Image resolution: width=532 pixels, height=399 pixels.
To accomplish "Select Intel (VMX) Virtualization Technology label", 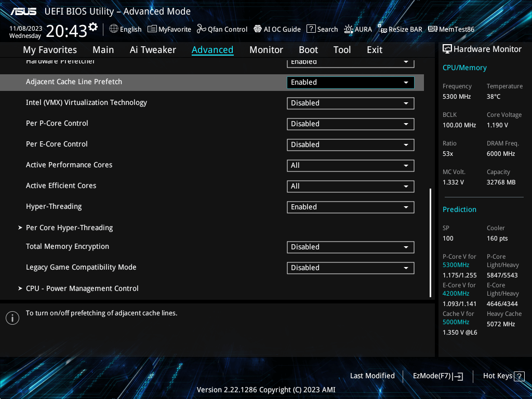I will click(87, 102).
